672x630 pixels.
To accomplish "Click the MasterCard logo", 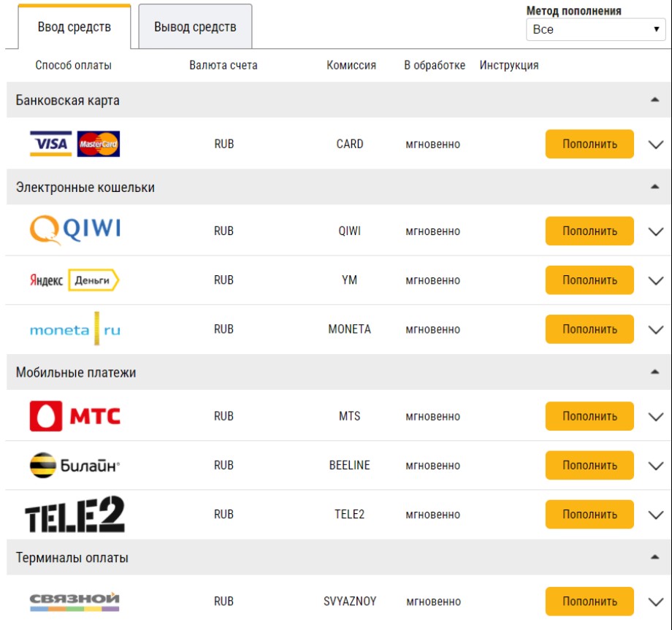I will point(98,144).
